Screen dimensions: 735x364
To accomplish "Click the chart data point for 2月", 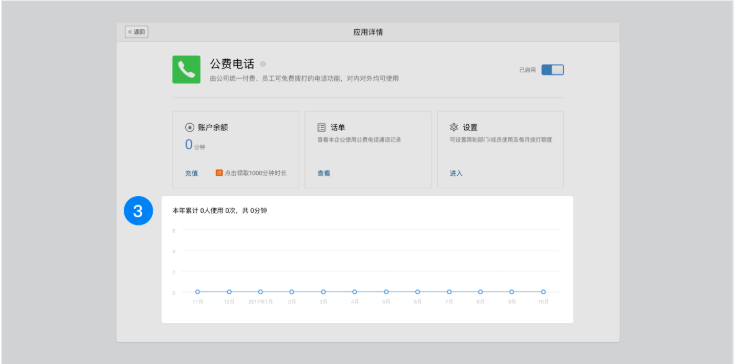I will (292, 292).
